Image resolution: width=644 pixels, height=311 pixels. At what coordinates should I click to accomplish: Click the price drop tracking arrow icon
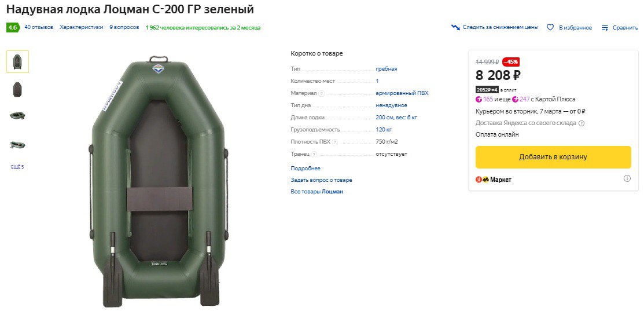(455, 28)
